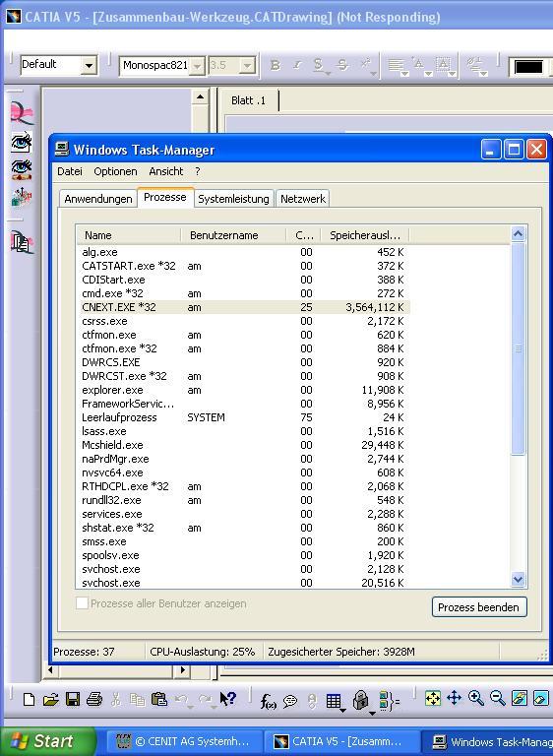The image size is (553, 756).
Task: Switch to the Netzwerk tab
Action: 303,199
